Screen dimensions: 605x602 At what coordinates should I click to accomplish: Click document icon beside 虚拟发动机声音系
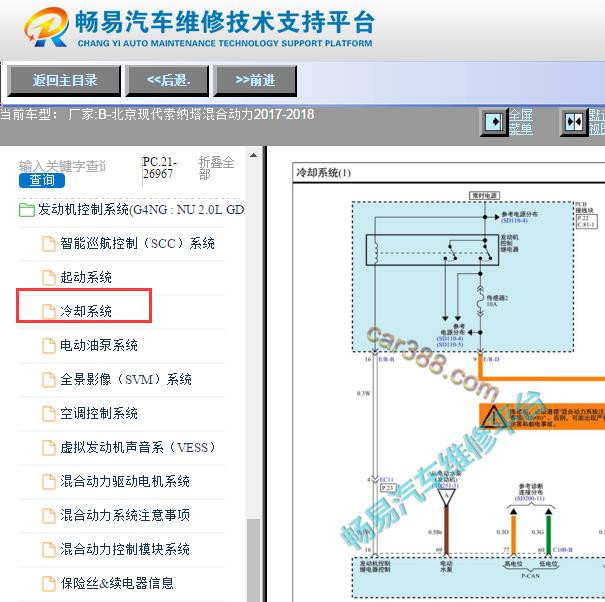(x=49, y=447)
